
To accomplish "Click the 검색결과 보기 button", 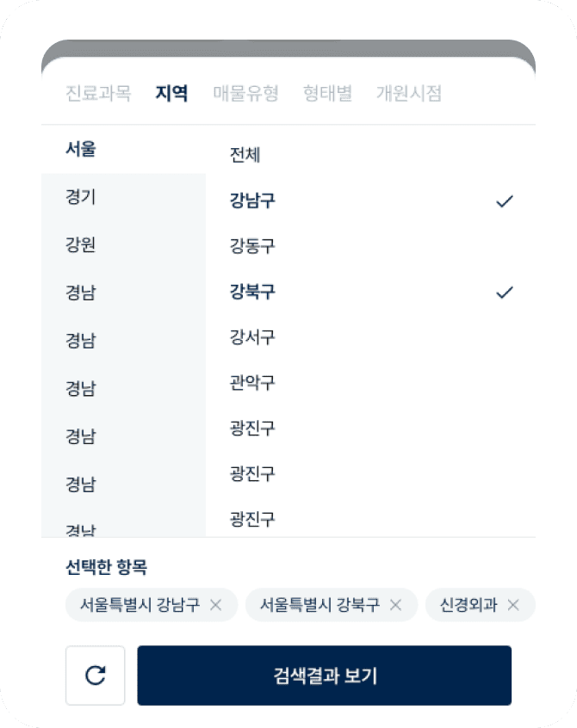I will (324, 676).
